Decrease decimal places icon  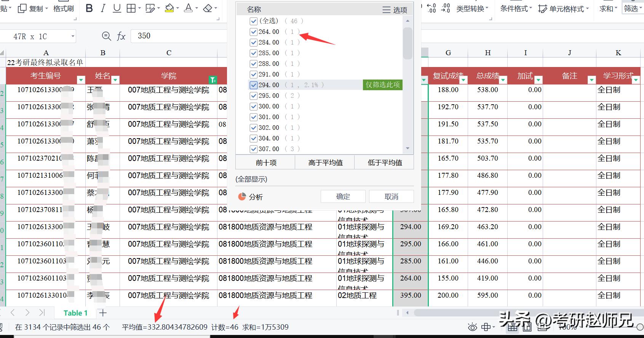click(445, 8)
